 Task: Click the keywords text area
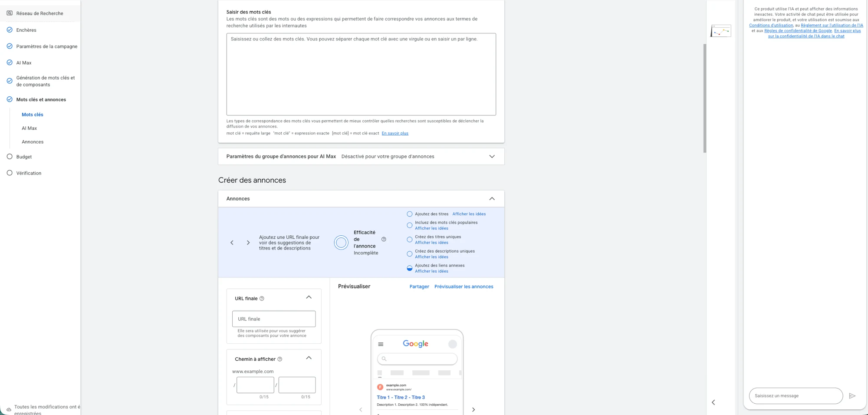361,74
